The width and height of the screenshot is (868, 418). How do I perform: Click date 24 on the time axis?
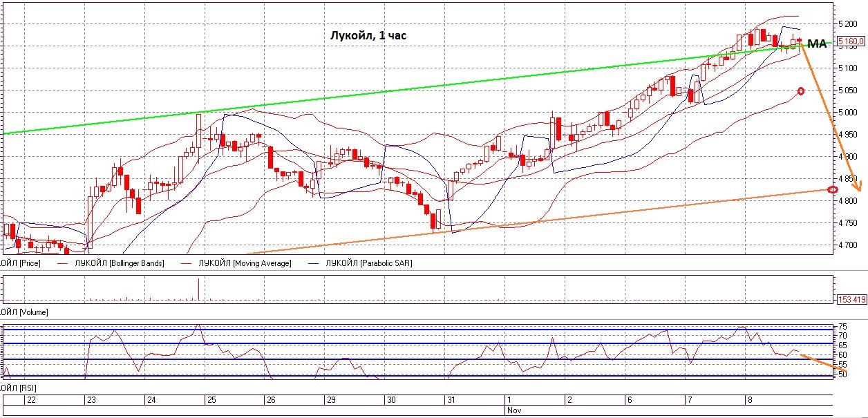pyautogui.click(x=151, y=400)
